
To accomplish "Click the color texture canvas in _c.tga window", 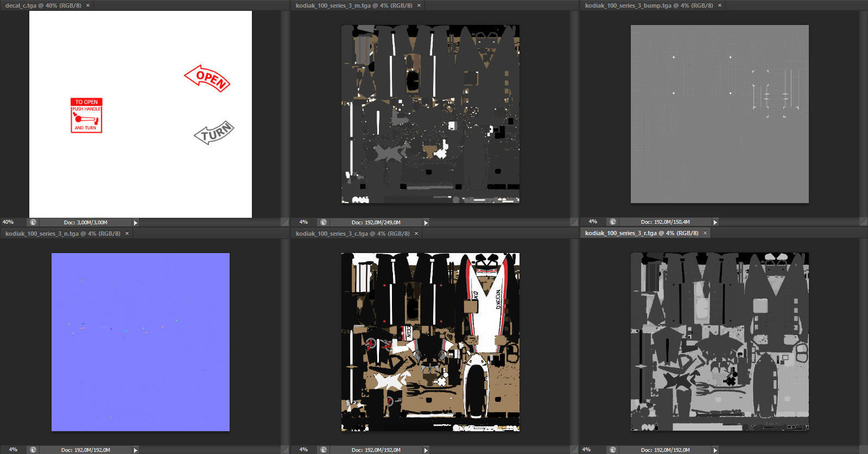I will [430, 342].
